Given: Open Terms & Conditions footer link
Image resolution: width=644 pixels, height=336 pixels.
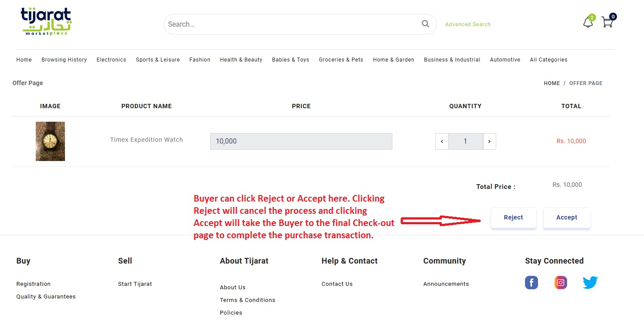Looking at the screenshot, I should pos(248,300).
